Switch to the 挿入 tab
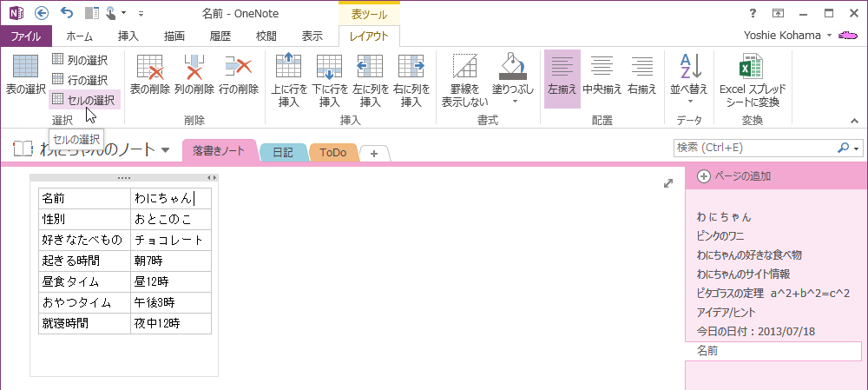This screenshot has height=390, width=868. [x=128, y=36]
